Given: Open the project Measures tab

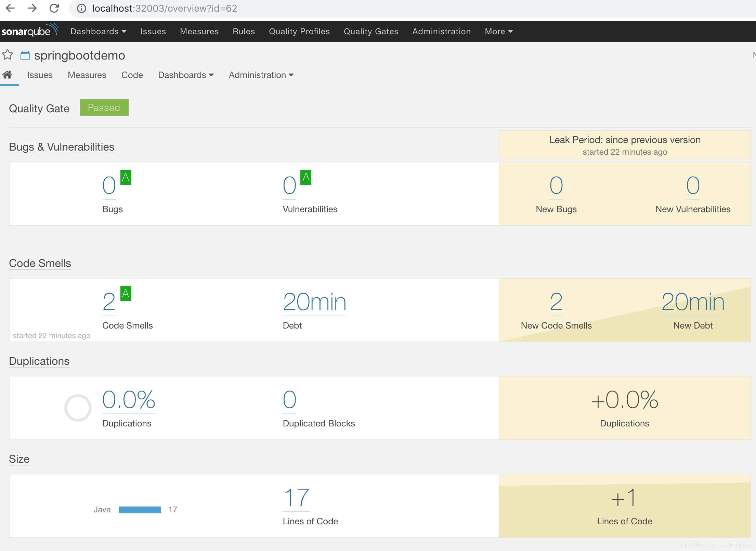Looking at the screenshot, I should point(87,75).
